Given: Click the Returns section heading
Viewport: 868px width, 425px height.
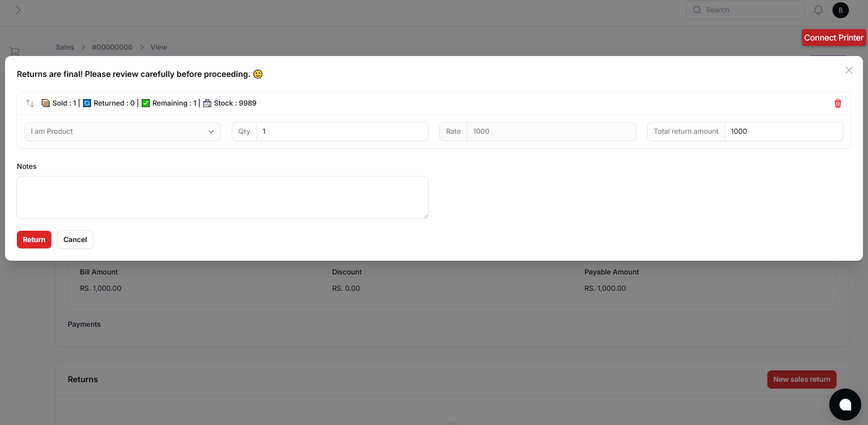Looking at the screenshot, I should pyautogui.click(x=83, y=379).
